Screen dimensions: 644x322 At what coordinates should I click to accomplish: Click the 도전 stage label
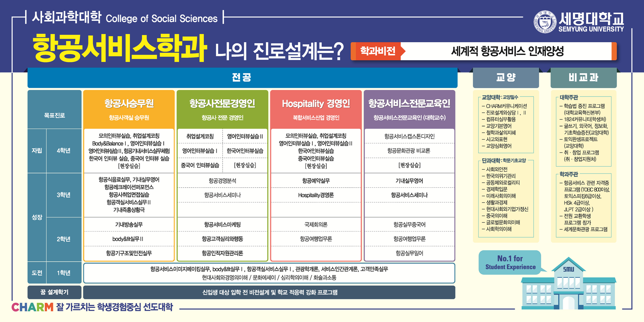pos(37,273)
